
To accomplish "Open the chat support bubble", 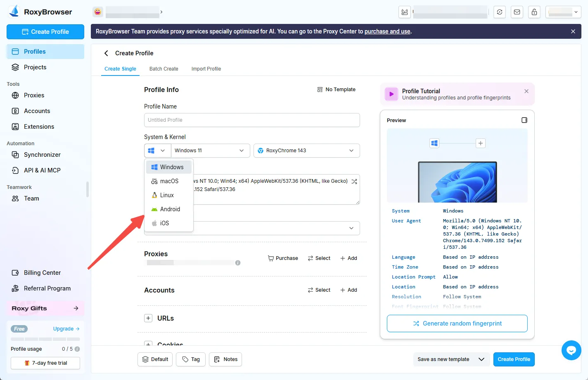I will [x=571, y=350].
